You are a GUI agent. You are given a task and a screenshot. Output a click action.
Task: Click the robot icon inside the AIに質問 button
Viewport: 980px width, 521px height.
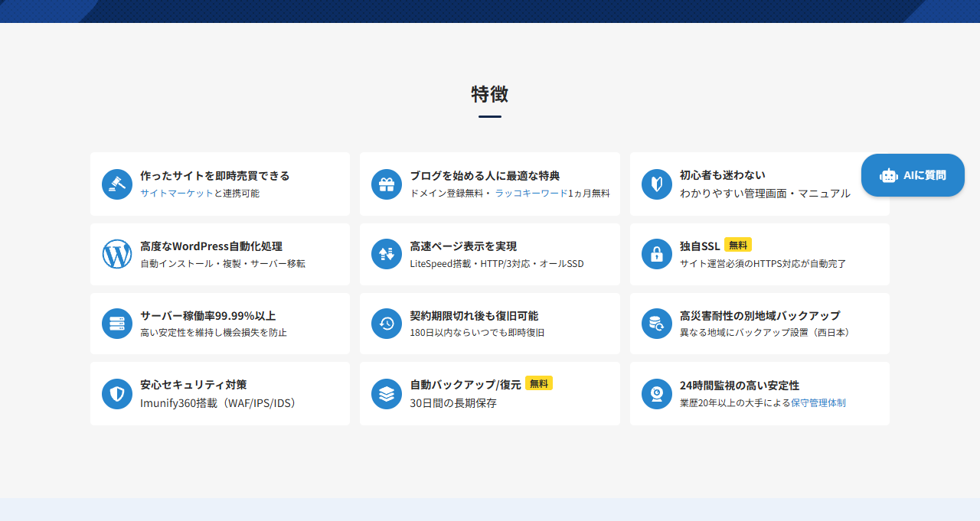889,175
